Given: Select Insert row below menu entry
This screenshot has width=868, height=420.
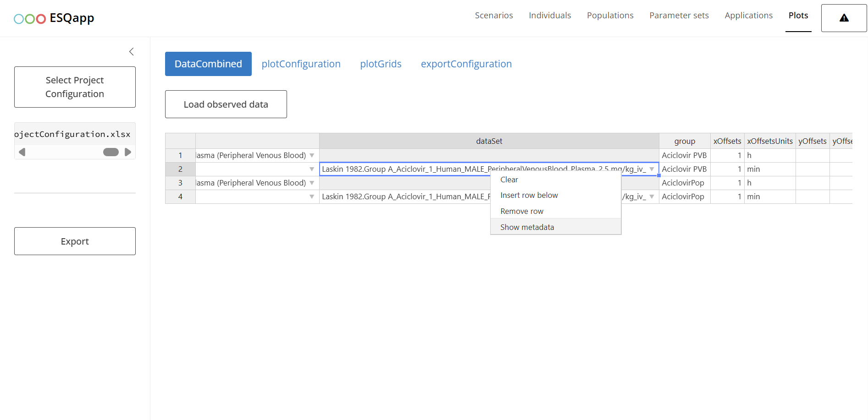Looking at the screenshot, I should (529, 196).
